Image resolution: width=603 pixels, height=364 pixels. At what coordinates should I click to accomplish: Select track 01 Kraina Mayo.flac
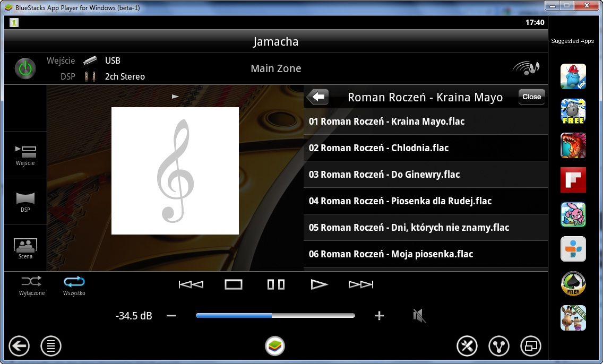click(426, 122)
